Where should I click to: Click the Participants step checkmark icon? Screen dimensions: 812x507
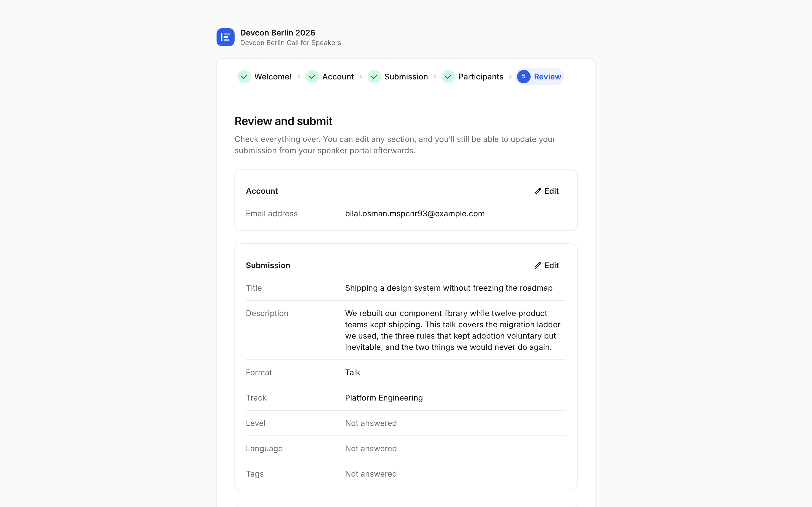click(x=448, y=76)
